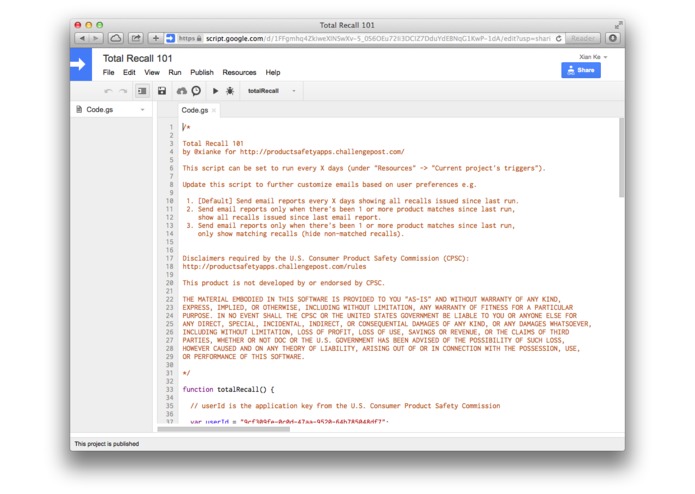This screenshot has width=695, height=494.
Task: Close the Code.gs editor tab
Action: [214, 110]
